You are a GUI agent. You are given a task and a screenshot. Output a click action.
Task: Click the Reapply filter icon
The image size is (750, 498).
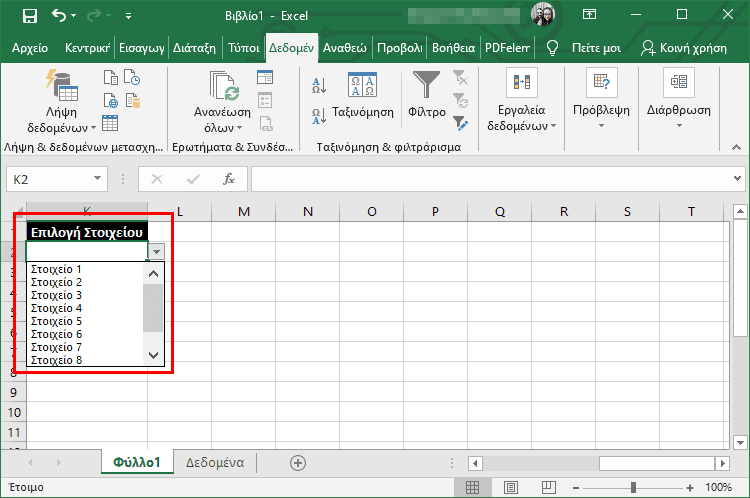point(460,100)
